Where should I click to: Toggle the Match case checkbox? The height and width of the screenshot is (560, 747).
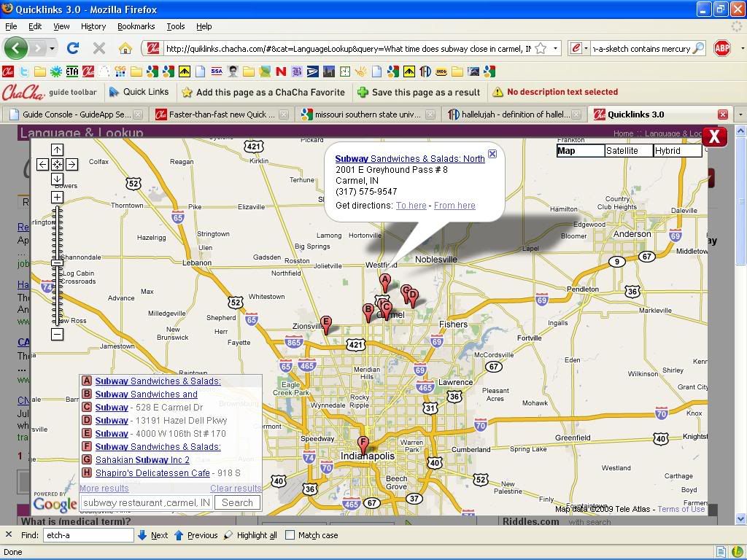(x=290, y=534)
